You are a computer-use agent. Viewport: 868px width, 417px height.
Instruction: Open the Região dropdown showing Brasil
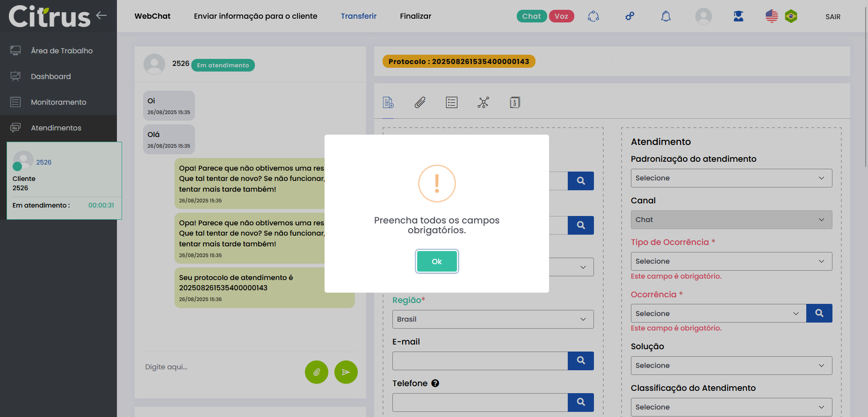[492, 319]
